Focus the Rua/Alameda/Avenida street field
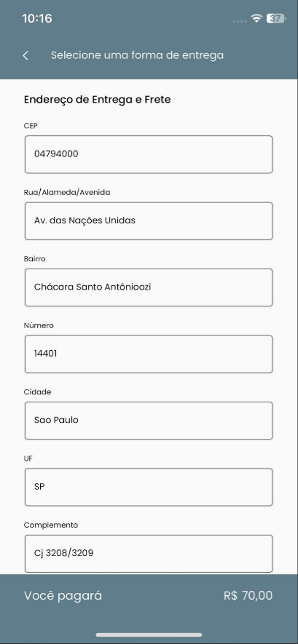The image size is (298, 644). [149, 221]
